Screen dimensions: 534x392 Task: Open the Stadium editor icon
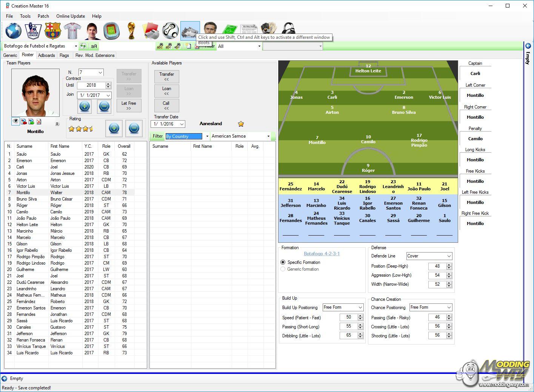(x=111, y=31)
